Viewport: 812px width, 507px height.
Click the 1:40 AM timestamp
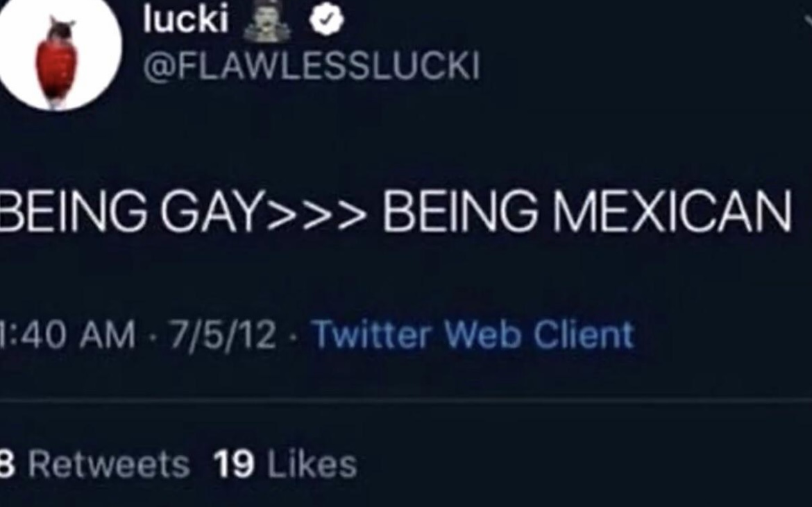click(x=67, y=335)
